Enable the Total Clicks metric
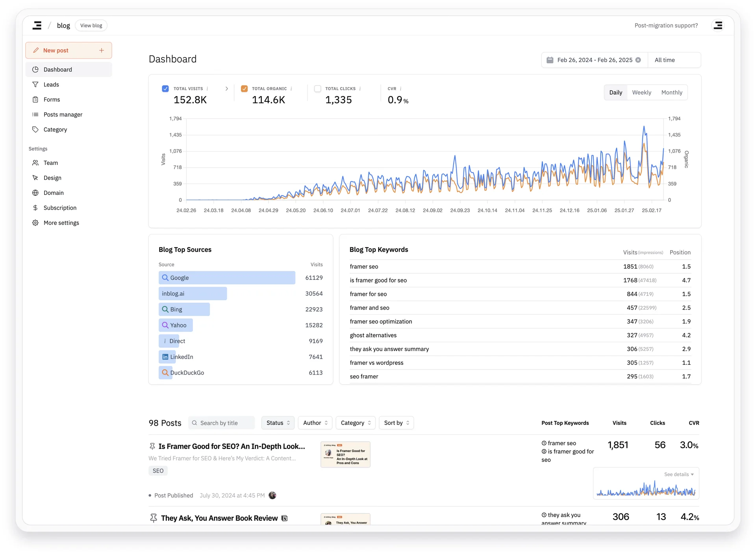The image size is (756, 554). pyautogui.click(x=317, y=89)
